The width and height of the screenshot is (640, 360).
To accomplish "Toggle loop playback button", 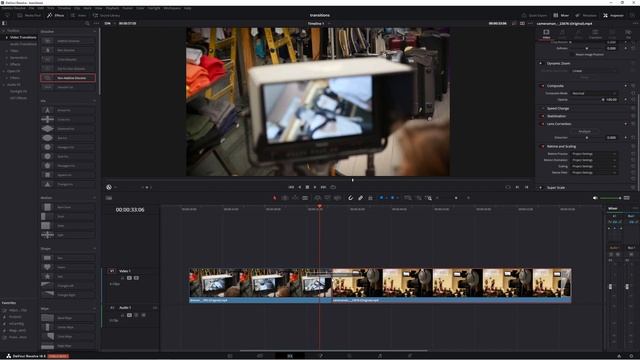I will (333, 187).
